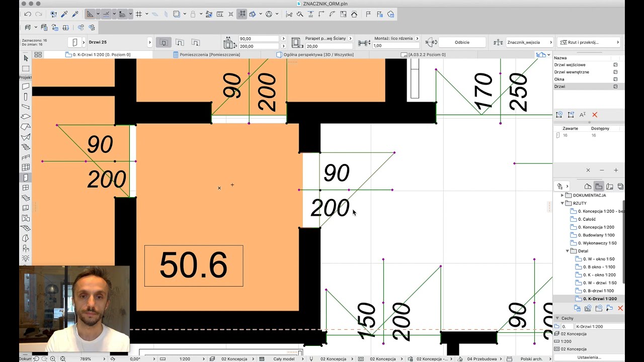The image size is (644, 362).
Task: Select 0. Wykonawczy 1:50 view
Action: click(x=593, y=243)
